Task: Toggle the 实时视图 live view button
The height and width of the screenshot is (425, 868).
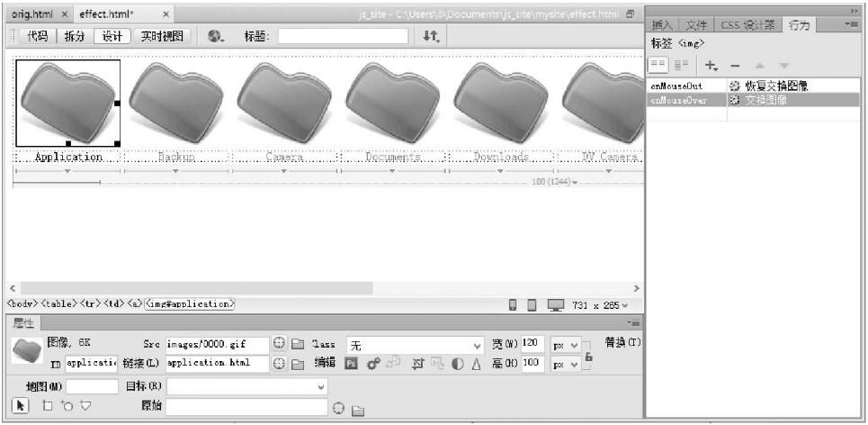Action: [x=162, y=36]
